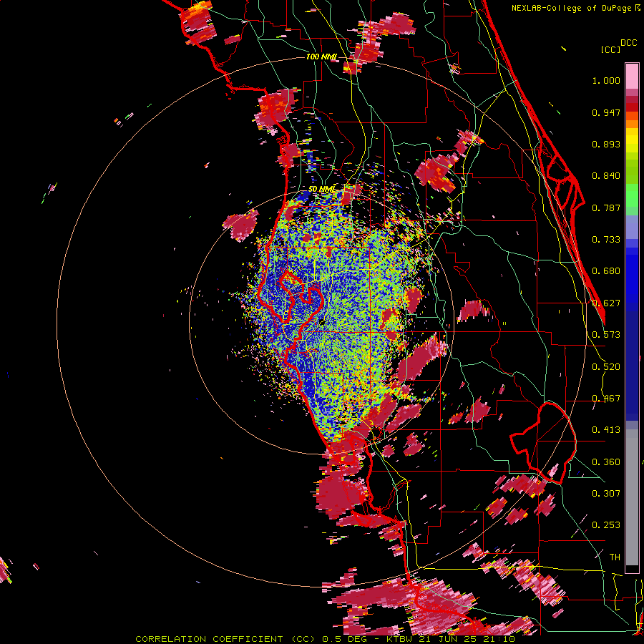Click the 100 NMI range ring label
This screenshot has width=644, height=644.
point(321,57)
